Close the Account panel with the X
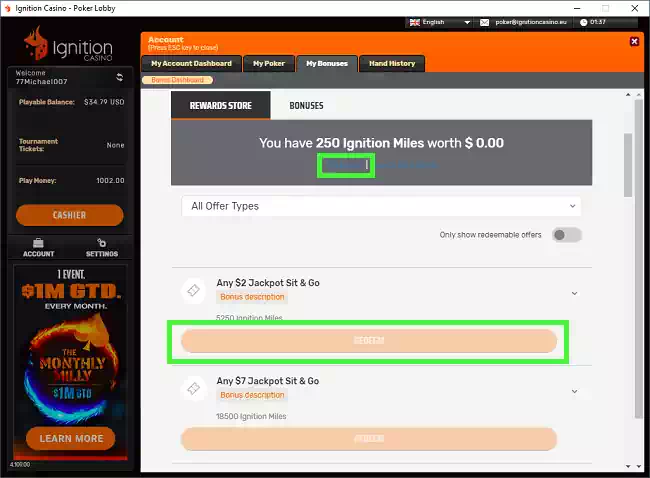This screenshot has height=478, width=650. [x=634, y=41]
